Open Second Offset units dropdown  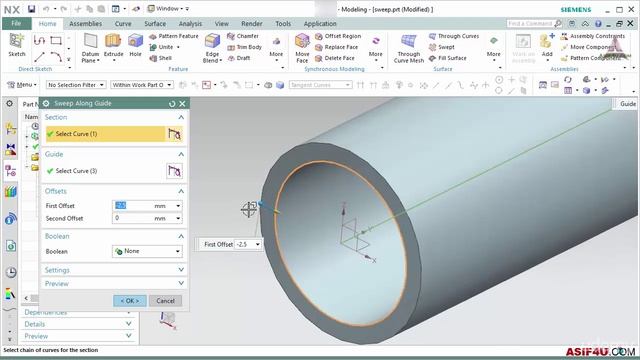coord(178,218)
